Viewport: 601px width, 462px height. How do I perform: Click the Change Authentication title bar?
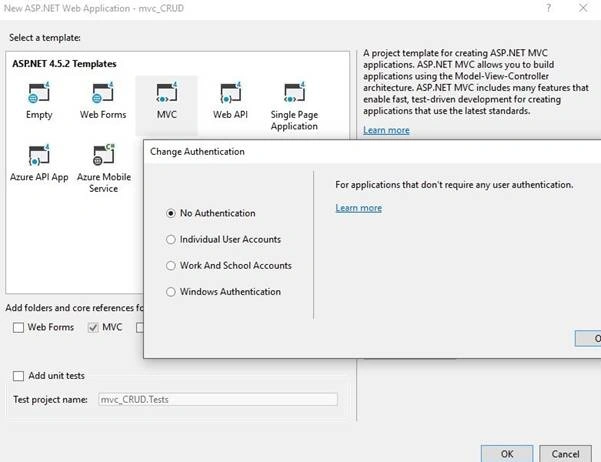coord(372,152)
